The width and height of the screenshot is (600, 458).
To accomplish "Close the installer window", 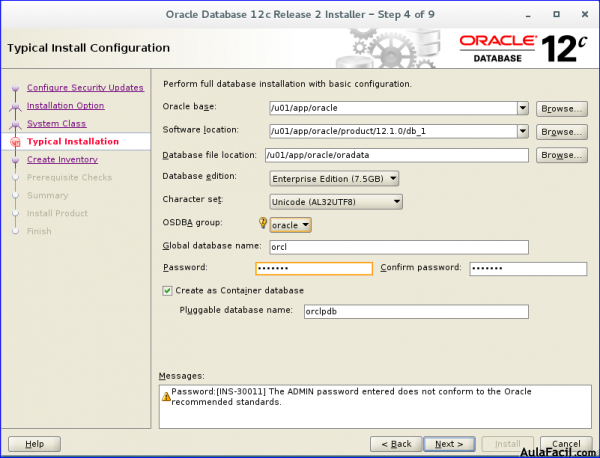I will coord(585,15).
